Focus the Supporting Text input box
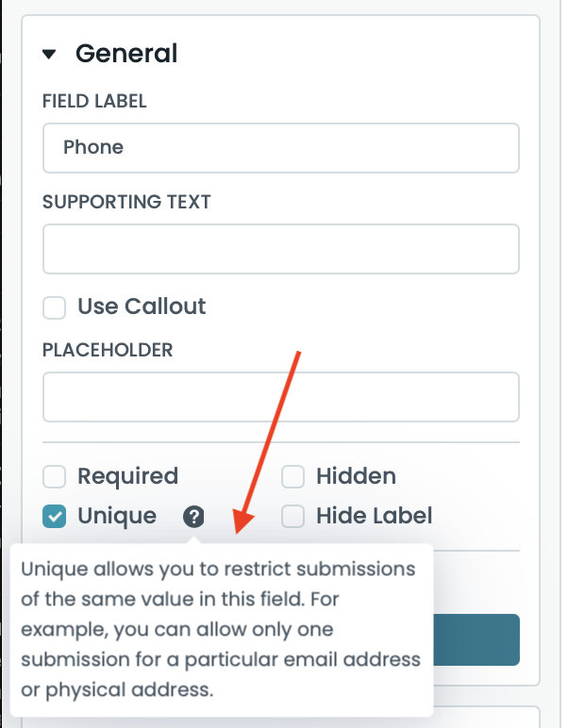This screenshot has height=728, width=568. 280,249
